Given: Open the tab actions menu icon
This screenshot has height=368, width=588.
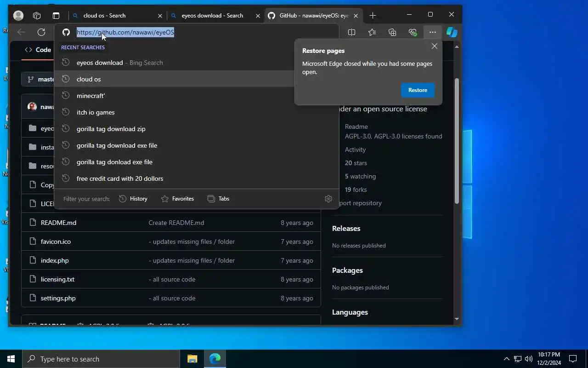Looking at the screenshot, I should (x=56, y=16).
